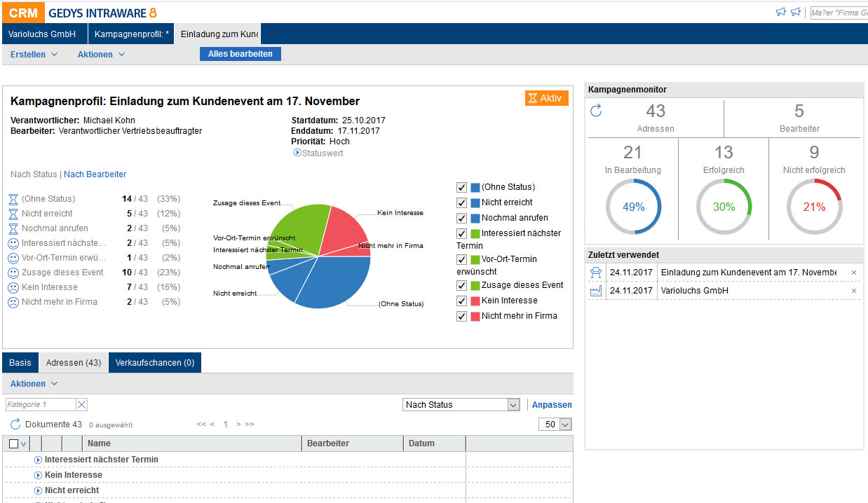
Task: Click the megaphone icon in top bar
Action: click(x=780, y=12)
